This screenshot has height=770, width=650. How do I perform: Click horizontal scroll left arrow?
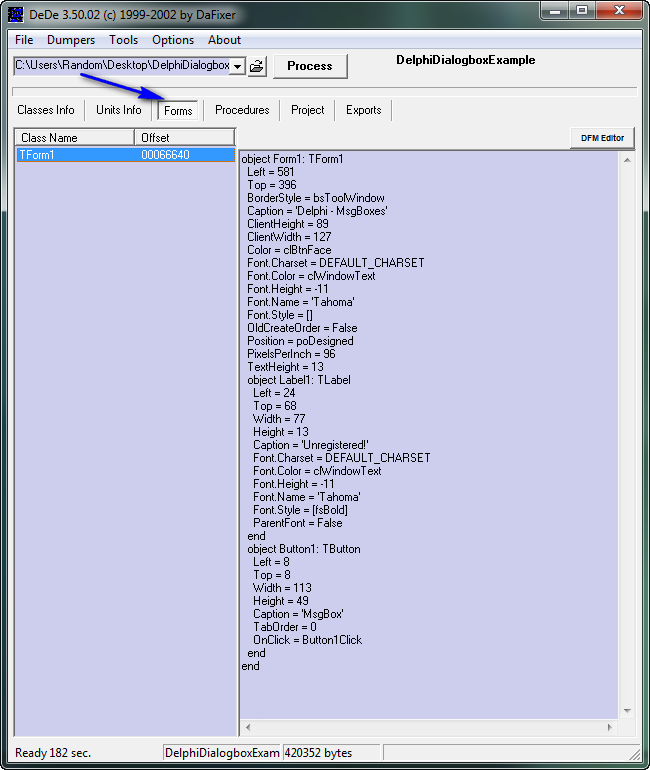click(248, 727)
